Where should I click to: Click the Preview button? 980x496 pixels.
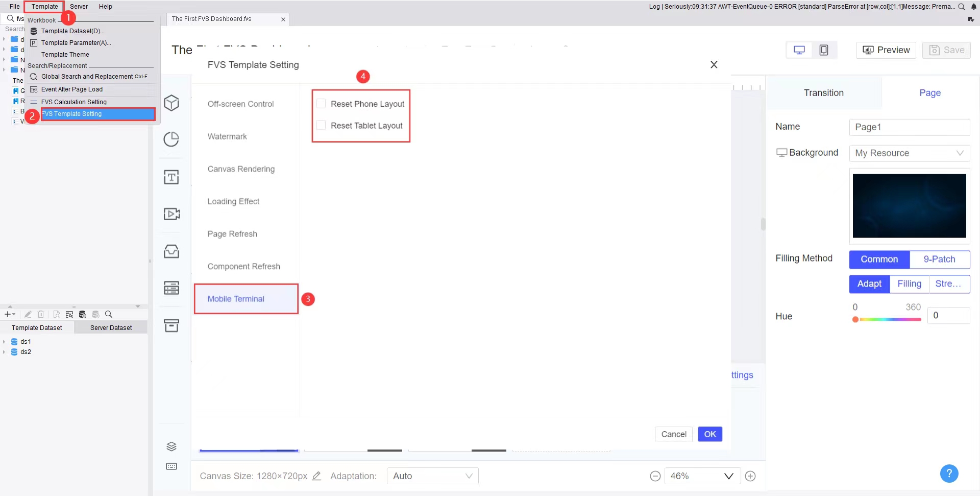(x=886, y=50)
